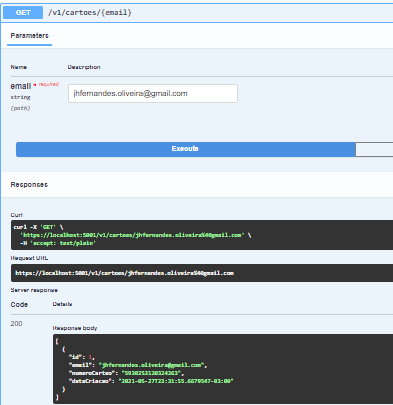
Task: Click the Request URL text box
Action: [x=202, y=273]
